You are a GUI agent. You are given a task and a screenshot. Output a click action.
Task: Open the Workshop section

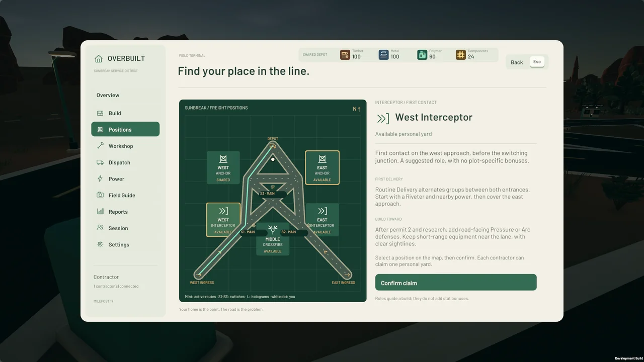pyautogui.click(x=125, y=146)
